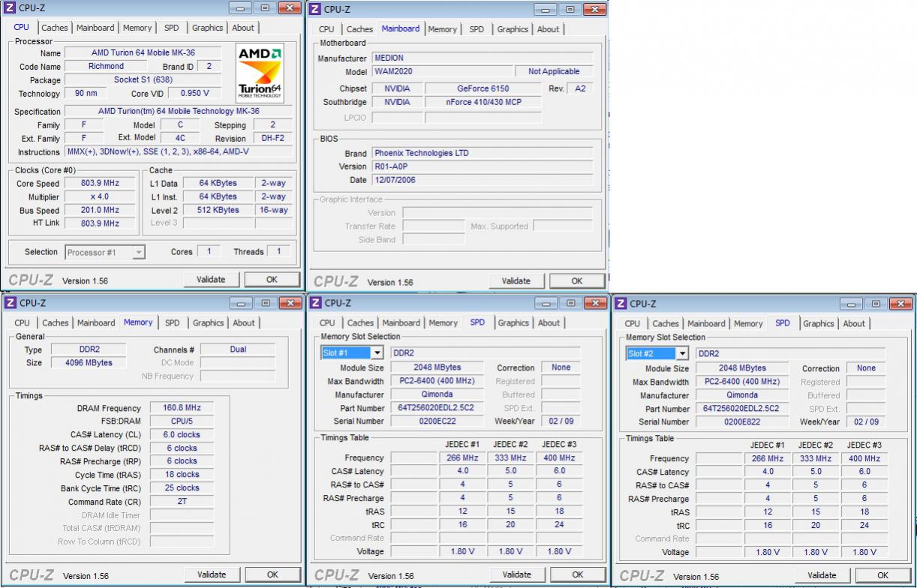Click the Bus Speed value 201.0 MHz
This screenshot has height=588, width=917.
[101, 211]
